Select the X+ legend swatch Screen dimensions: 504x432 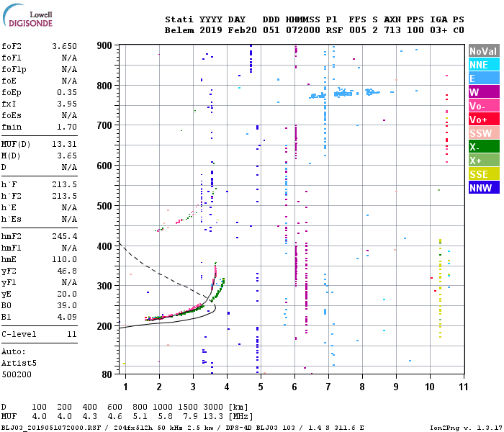point(484,161)
